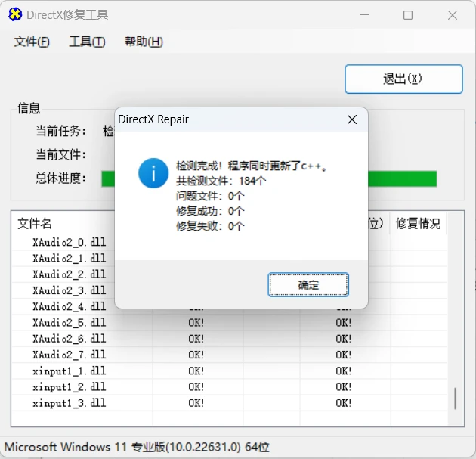Screen dimensions: 476x459
Task: Click the blue info icon in the dialog
Action: (x=153, y=173)
